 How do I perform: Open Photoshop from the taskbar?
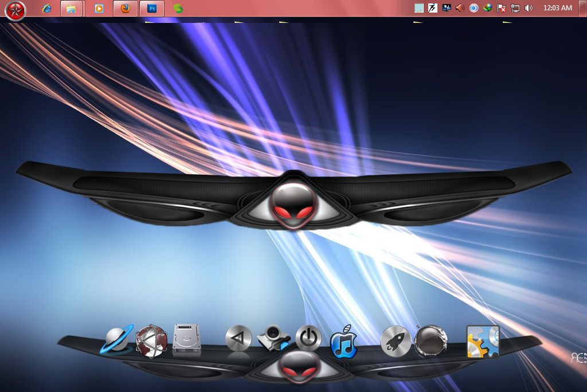[151, 8]
